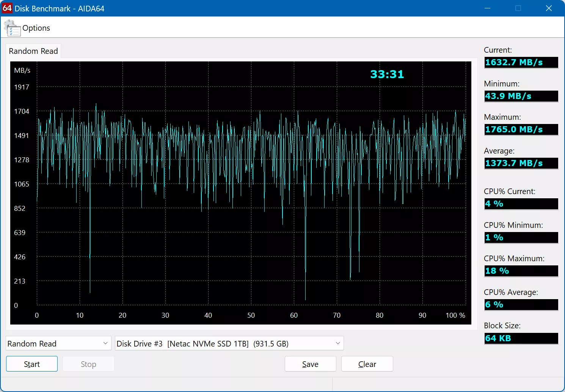Click the CPU% Maximum: label
565x392 pixels.
pos(514,259)
